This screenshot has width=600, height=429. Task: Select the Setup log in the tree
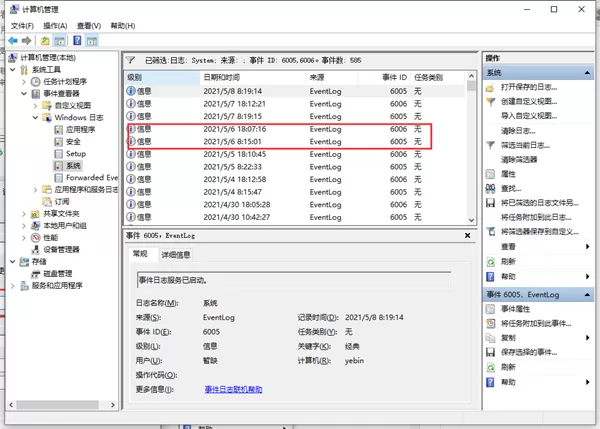pyautogui.click(x=76, y=153)
